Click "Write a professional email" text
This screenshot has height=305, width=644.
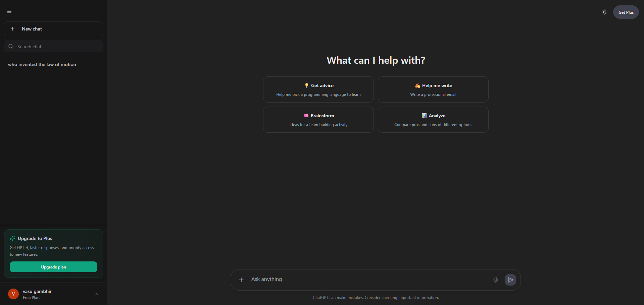point(433,95)
